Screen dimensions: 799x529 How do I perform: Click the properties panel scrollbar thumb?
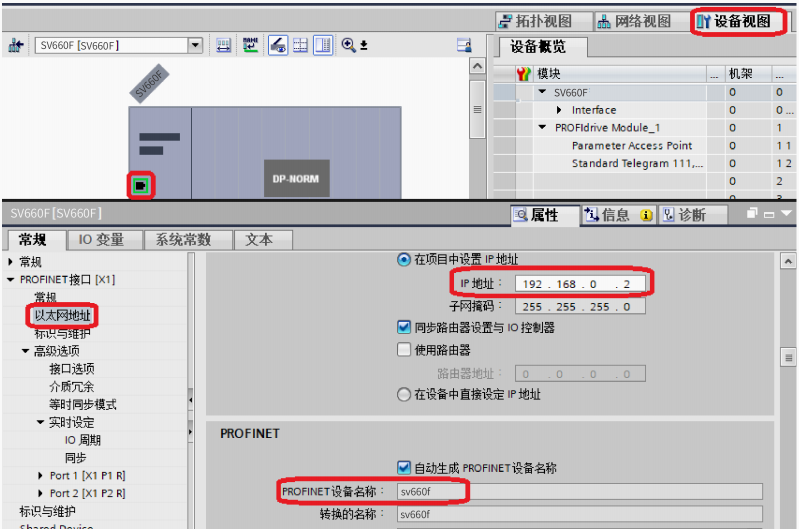[x=788, y=358]
